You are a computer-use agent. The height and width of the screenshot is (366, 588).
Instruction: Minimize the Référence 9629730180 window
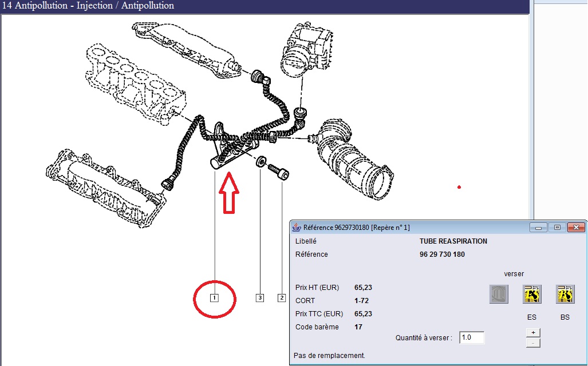click(x=538, y=227)
